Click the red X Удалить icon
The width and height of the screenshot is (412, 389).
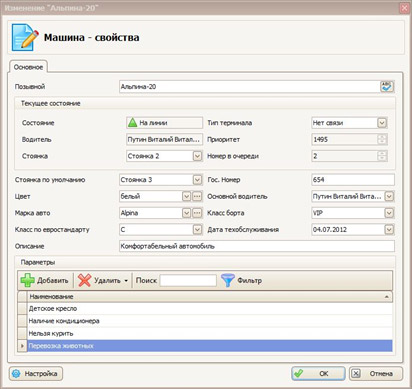click(84, 280)
